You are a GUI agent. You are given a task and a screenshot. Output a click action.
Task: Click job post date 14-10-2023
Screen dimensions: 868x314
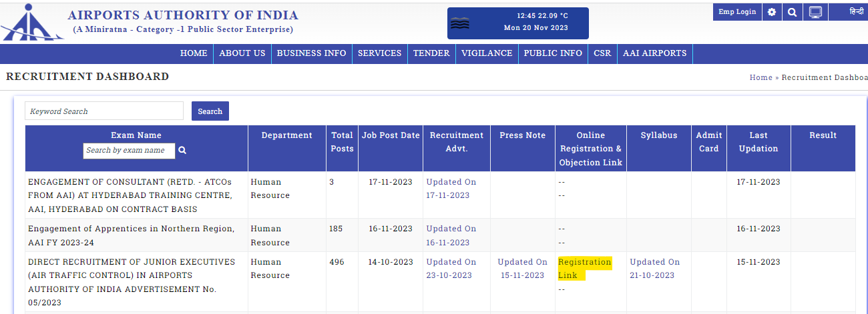pyautogui.click(x=391, y=262)
